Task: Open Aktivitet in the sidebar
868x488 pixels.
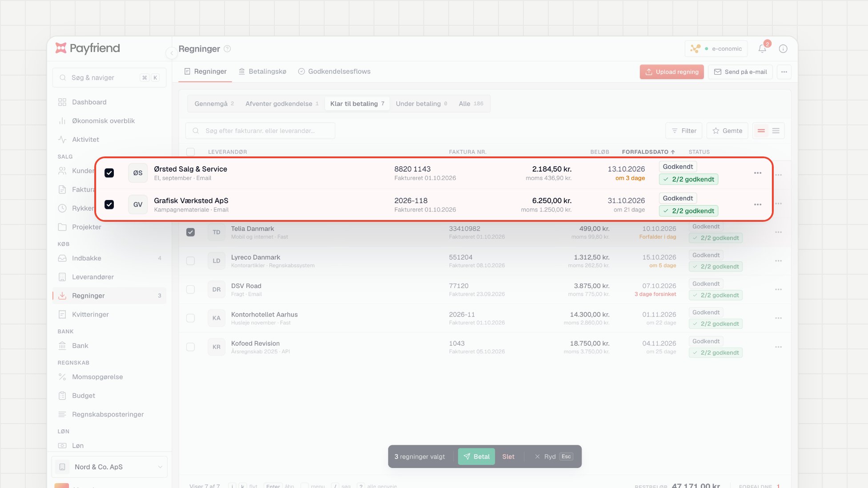Action: pyautogui.click(x=109, y=140)
